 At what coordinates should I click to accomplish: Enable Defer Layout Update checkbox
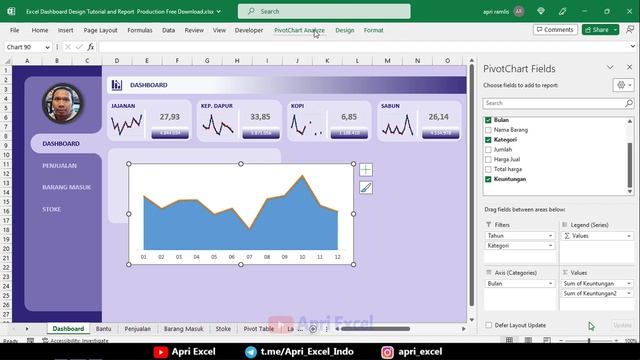(489, 325)
